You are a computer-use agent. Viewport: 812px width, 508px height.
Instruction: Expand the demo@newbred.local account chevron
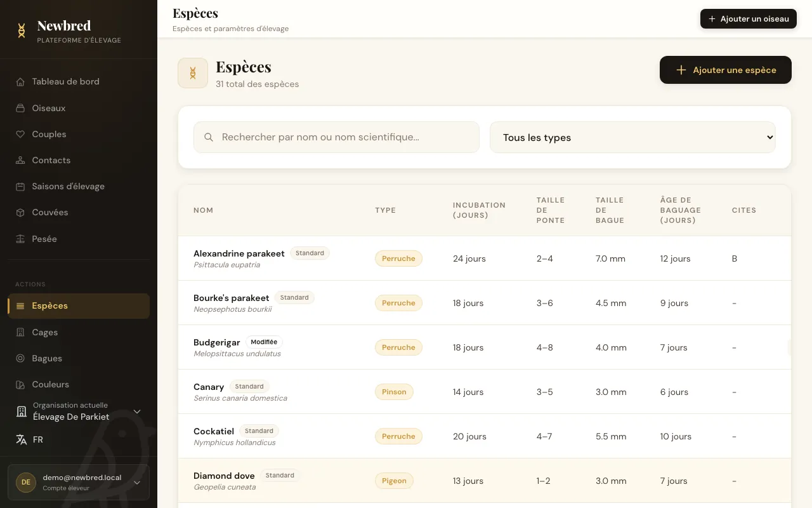[137, 482]
